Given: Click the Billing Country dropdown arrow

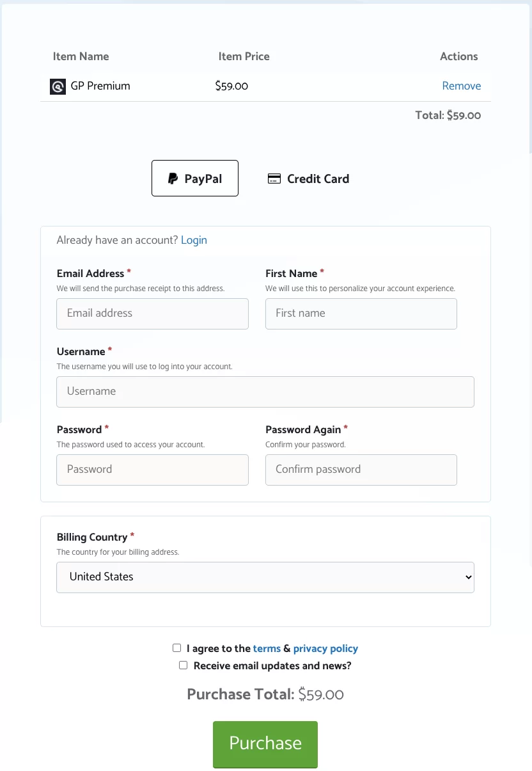Looking at the screenshot, I should (468, 577).
